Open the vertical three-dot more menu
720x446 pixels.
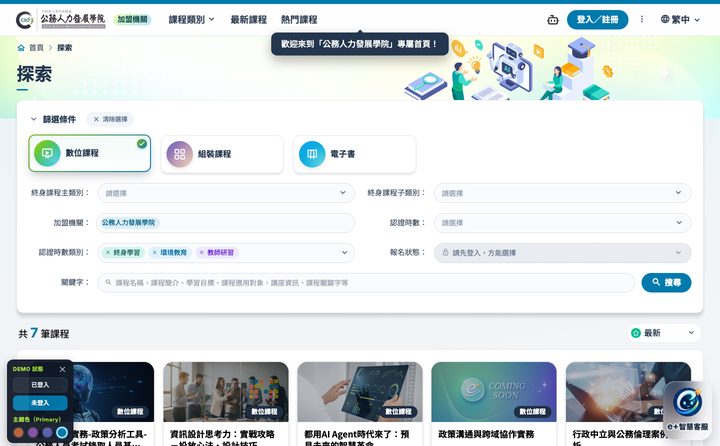pyautogui.click(x=641, y=19)
